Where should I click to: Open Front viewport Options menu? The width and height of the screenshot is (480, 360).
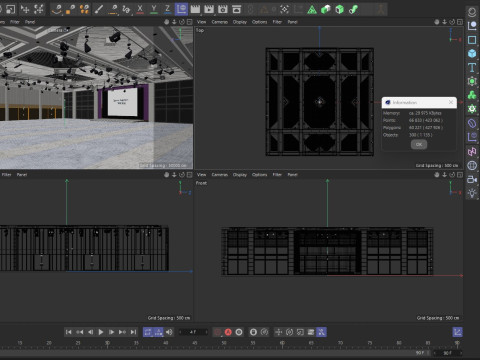[259, 175]
